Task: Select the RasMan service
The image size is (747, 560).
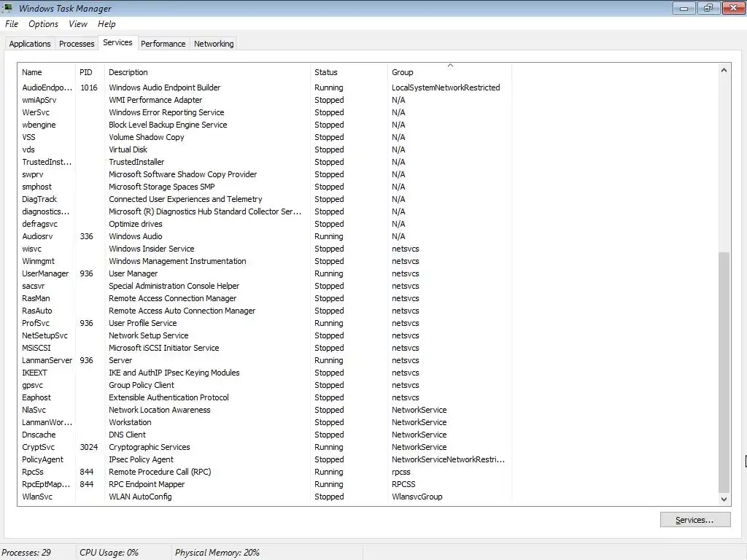Action: (266, 298)
